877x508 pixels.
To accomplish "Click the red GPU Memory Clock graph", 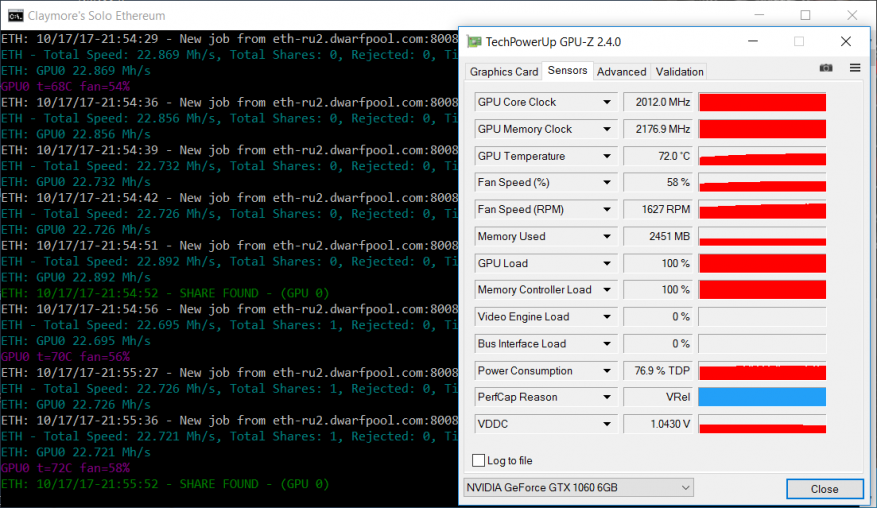I will tap(762, 129).
